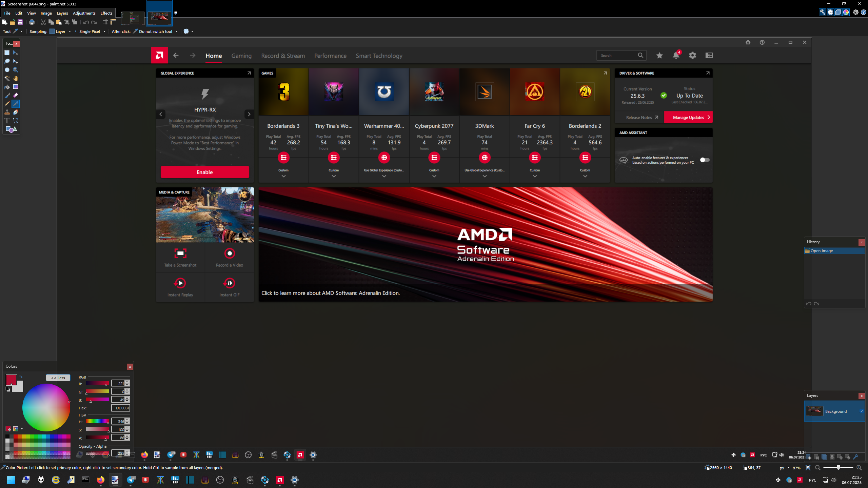Activate the Gradient tool
The image size is (868, 488).
point(16,87)
